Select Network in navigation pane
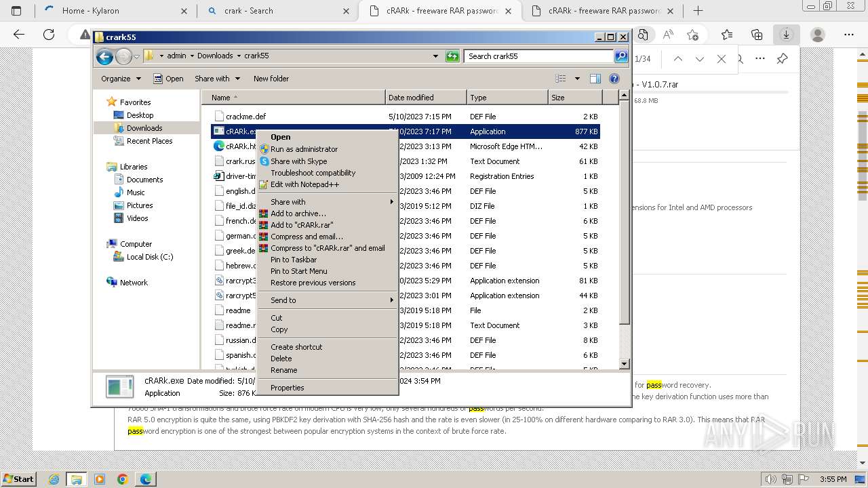The height and width of the screenshot is (488, 868). tap(134, 283)
